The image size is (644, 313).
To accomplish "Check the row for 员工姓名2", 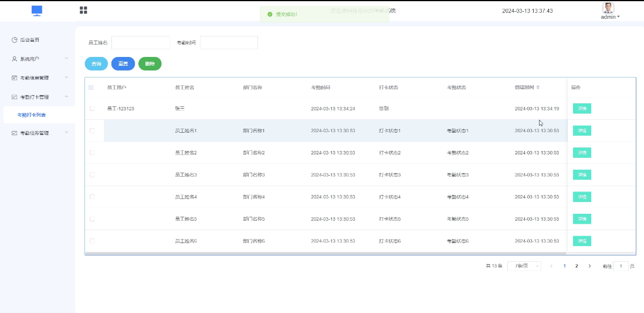I will [92, 153].
